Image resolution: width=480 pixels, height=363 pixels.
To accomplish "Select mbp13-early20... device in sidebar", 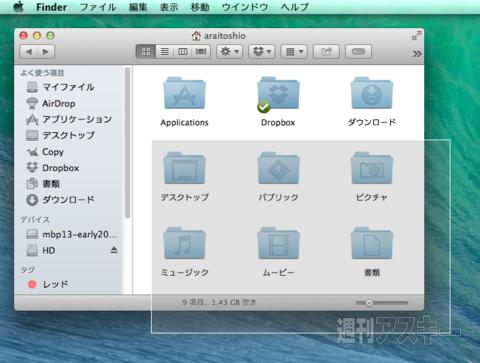I will (72, 234).
